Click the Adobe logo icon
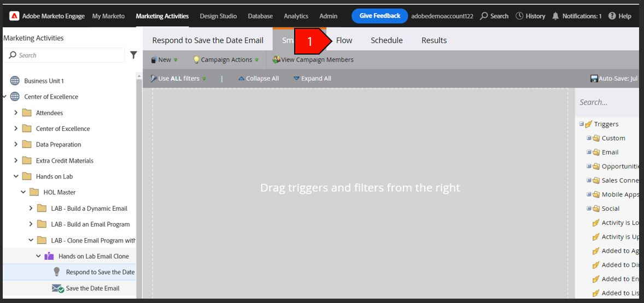This screenshot has width=644, height=303. (14, 16)
